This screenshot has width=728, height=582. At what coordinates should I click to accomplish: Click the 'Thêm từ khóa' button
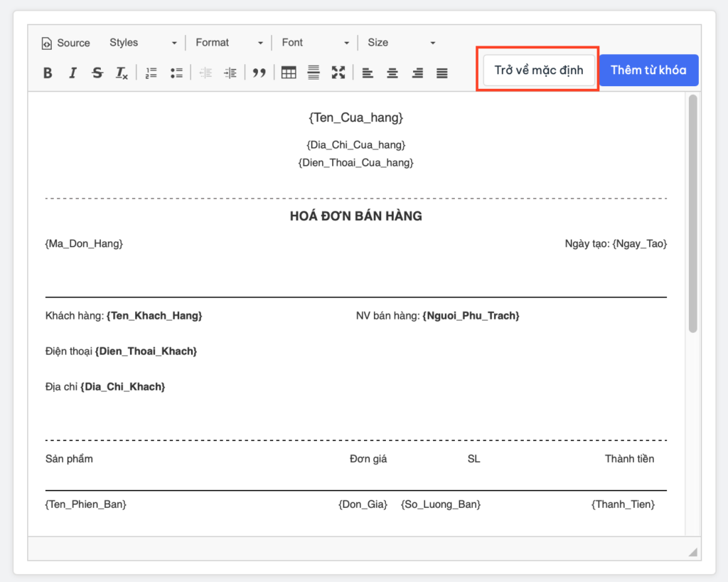(x=648, y=70)
